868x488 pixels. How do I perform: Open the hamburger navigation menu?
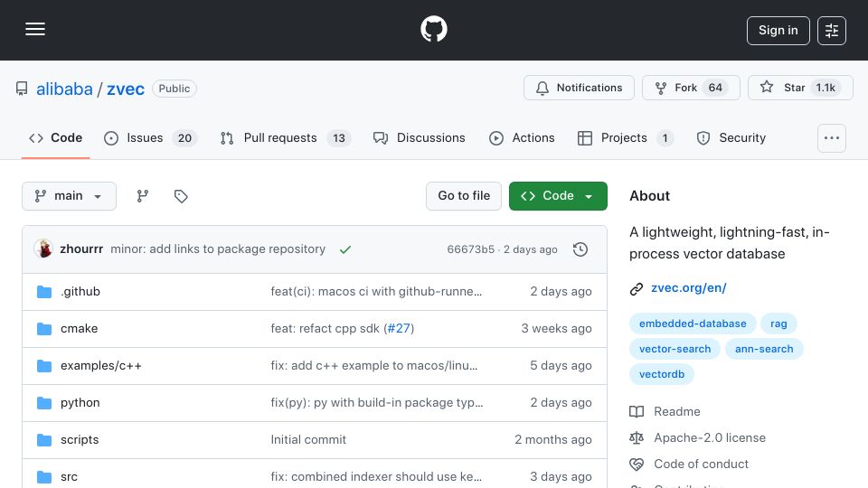35,29
